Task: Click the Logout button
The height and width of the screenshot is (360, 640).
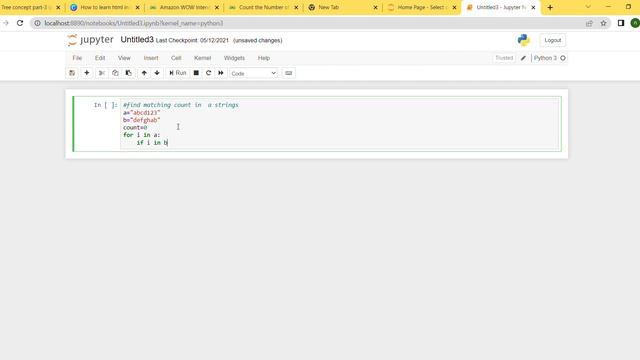Action: point(553,40)
